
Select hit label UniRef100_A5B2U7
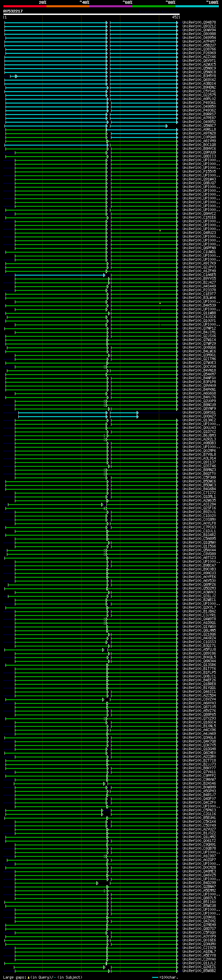(x=199, y=45)
